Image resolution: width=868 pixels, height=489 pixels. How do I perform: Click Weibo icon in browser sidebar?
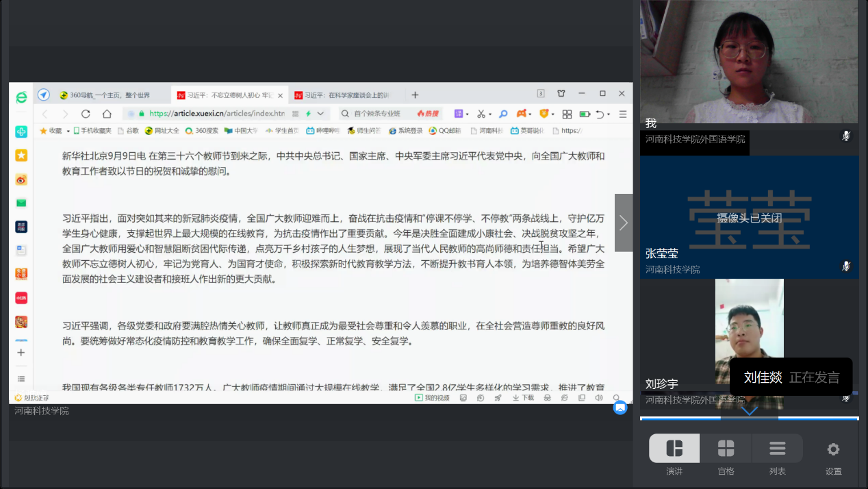coord(21,179)
